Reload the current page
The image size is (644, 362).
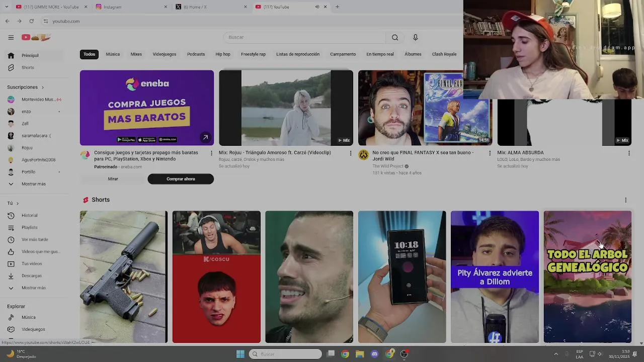31,21
